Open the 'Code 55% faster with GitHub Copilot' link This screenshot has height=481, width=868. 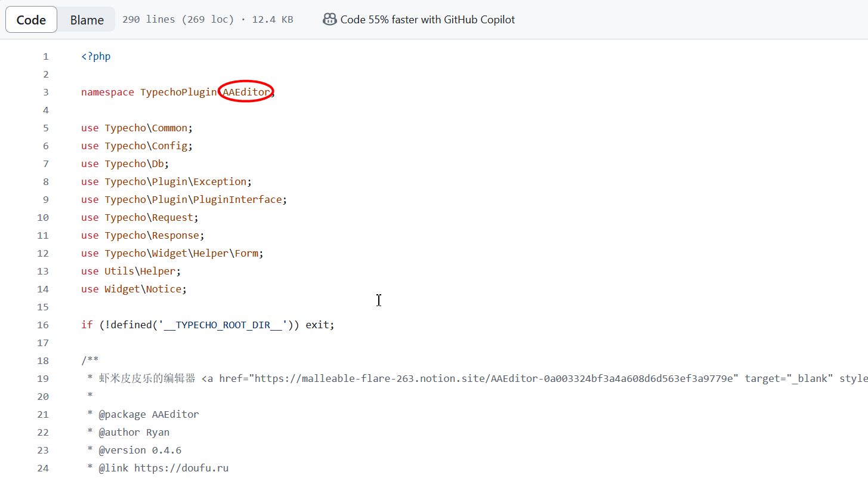(x=427, y=20)
